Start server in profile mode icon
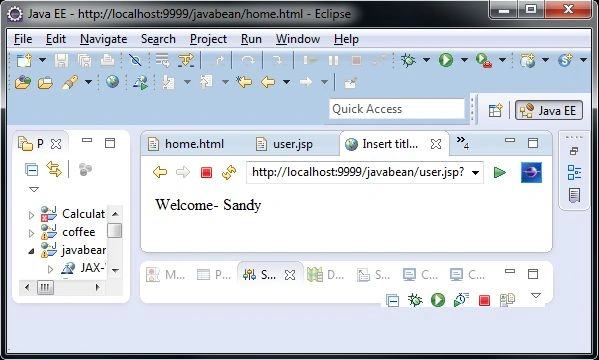The width and height of the screenshot is (599, 360). click(x=461, y=300)
